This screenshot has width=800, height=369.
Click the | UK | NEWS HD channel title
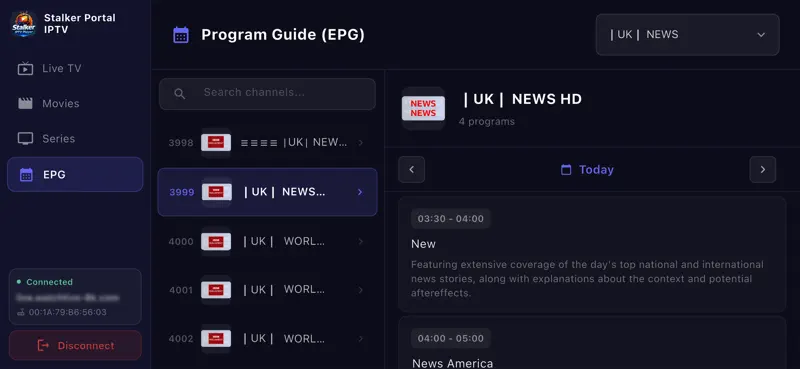(x=522, y=99)
